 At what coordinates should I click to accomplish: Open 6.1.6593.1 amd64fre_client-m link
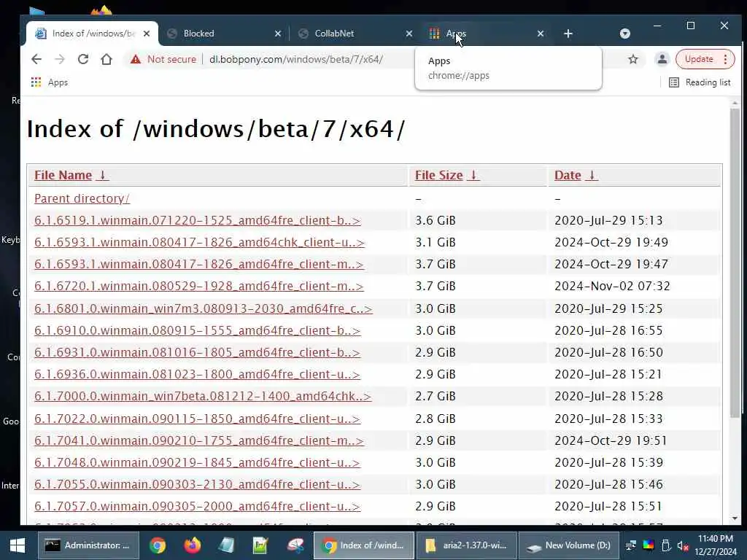point(198,264)
